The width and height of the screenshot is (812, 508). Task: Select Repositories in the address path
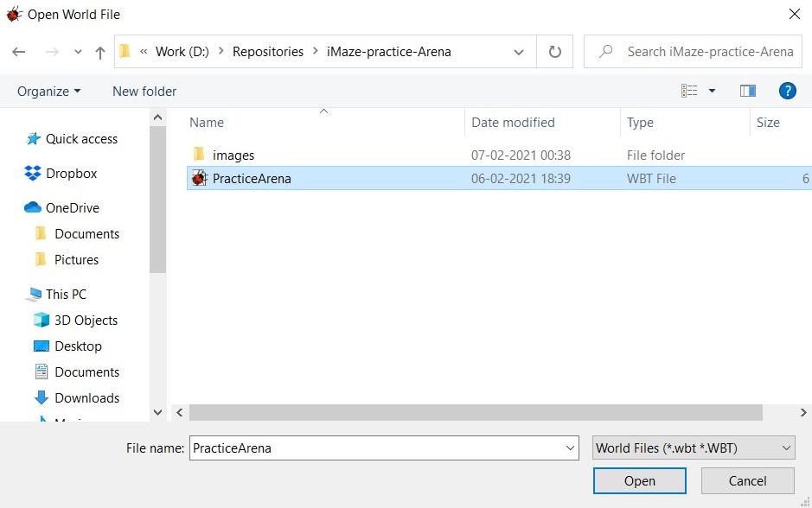(x=268, y=52)
